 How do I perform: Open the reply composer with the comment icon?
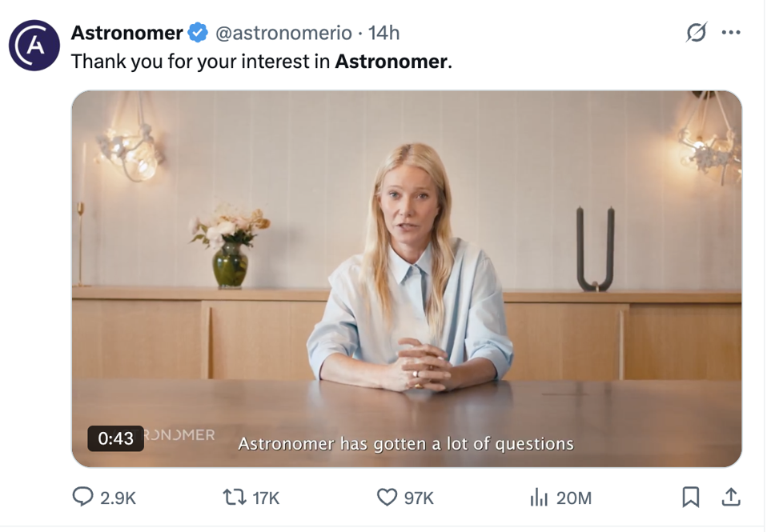[x=83, y=498]
